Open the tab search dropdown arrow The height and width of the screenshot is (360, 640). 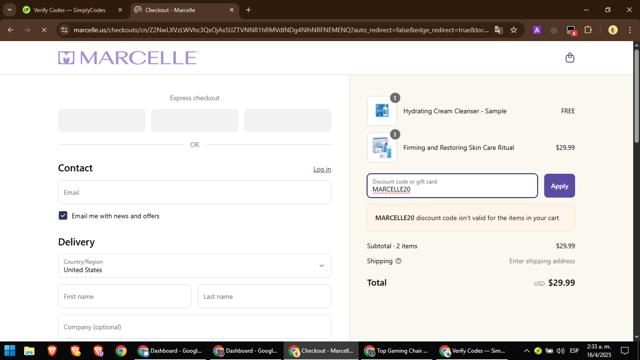9,10
